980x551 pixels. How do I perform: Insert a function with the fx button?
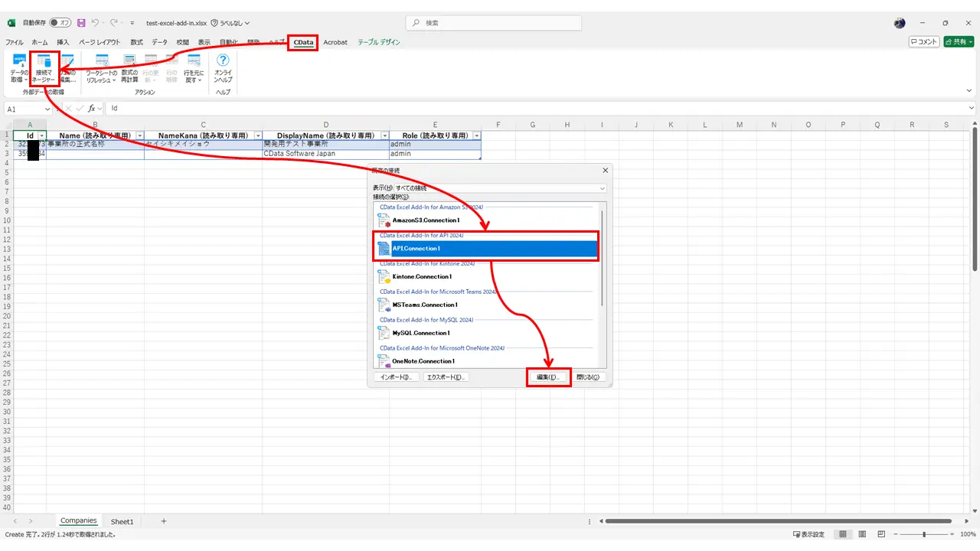pyautogui.click(x=91, y=109)
